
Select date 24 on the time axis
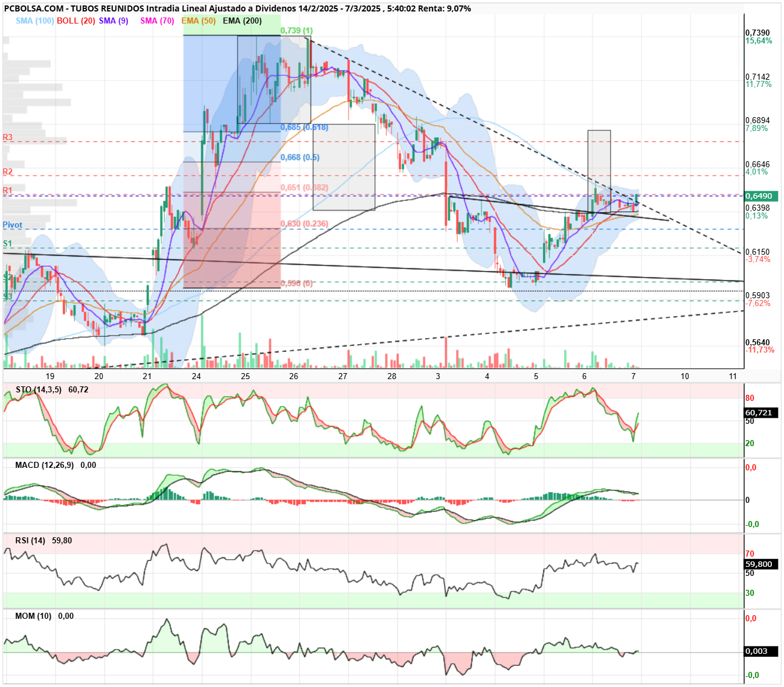[x=196, y=376]
